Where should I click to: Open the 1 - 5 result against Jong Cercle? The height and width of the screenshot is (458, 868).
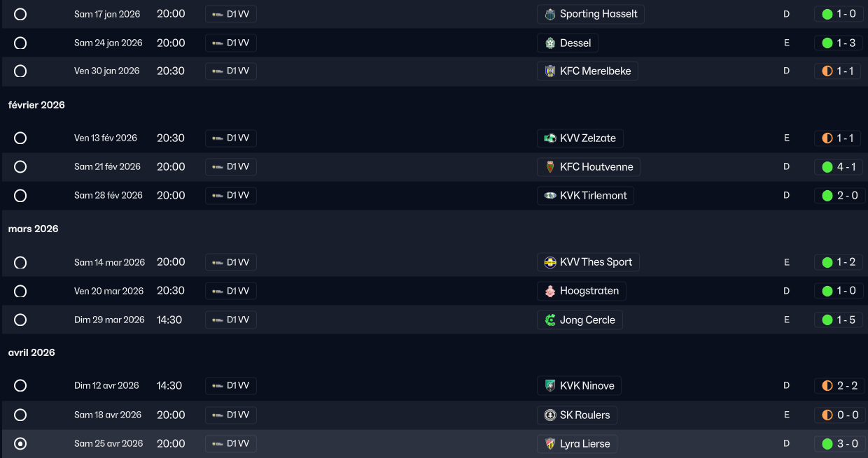[x=839, y=320]
